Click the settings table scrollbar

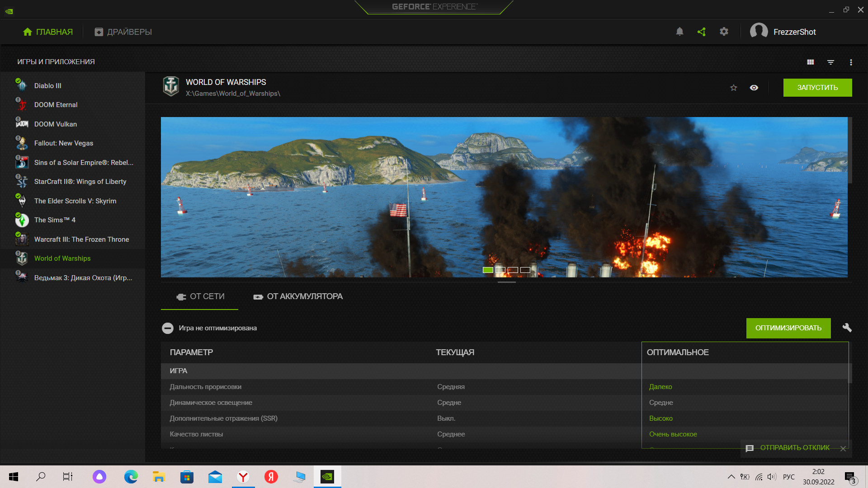point(850,373)
